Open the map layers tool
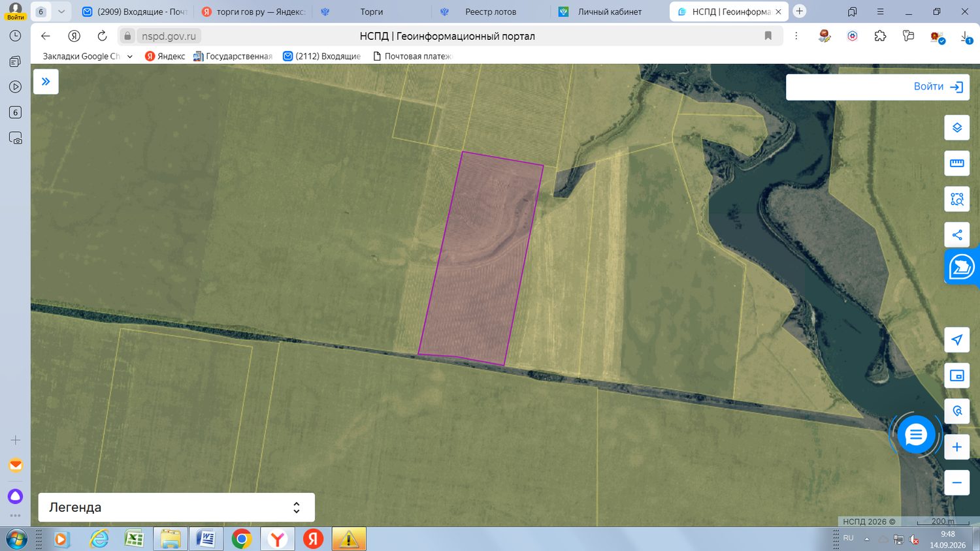The height and width of the screenshot is (551, 980). (x=956, y=127)
